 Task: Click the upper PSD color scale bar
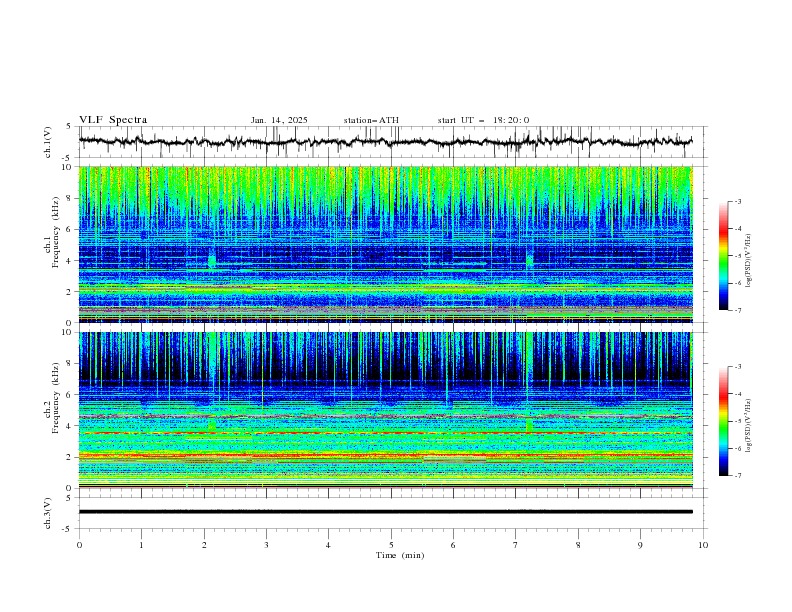pyautogui.click(x=723, y=256)
